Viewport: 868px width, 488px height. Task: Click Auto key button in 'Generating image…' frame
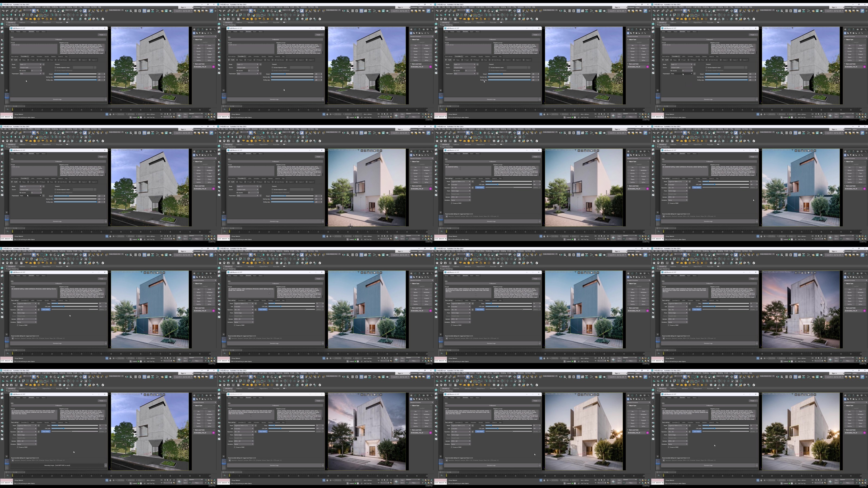pyautogui.click(x=185, y=480)
